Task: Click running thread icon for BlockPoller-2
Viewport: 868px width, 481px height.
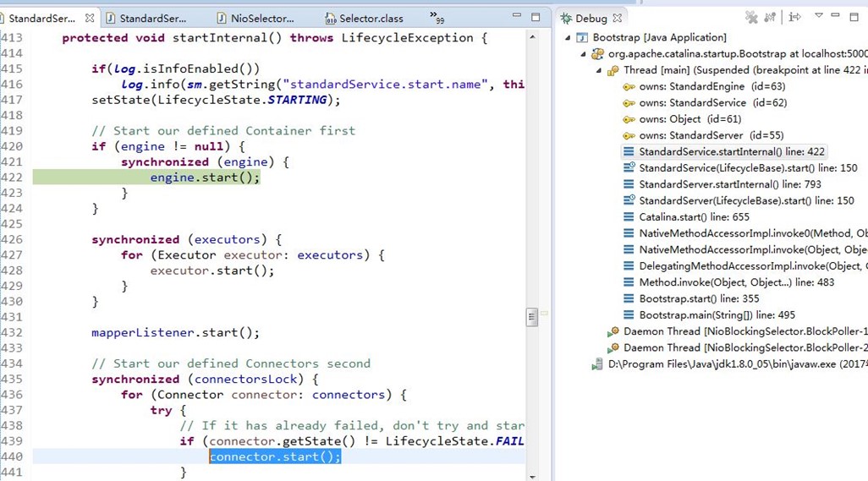Action: 613,348
